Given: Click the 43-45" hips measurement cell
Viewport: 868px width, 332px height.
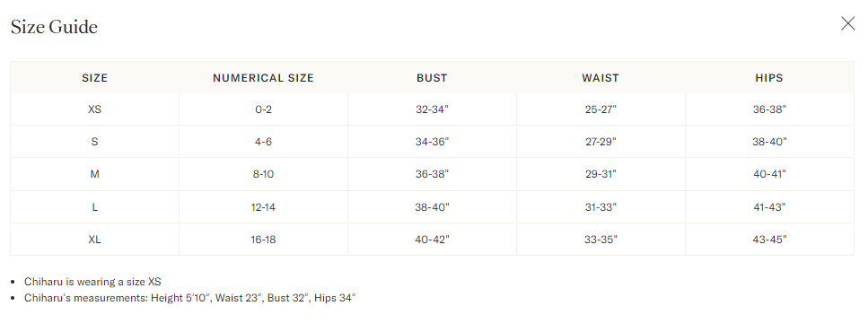Looking at the screenshot, I should click(x=769, y=240).
